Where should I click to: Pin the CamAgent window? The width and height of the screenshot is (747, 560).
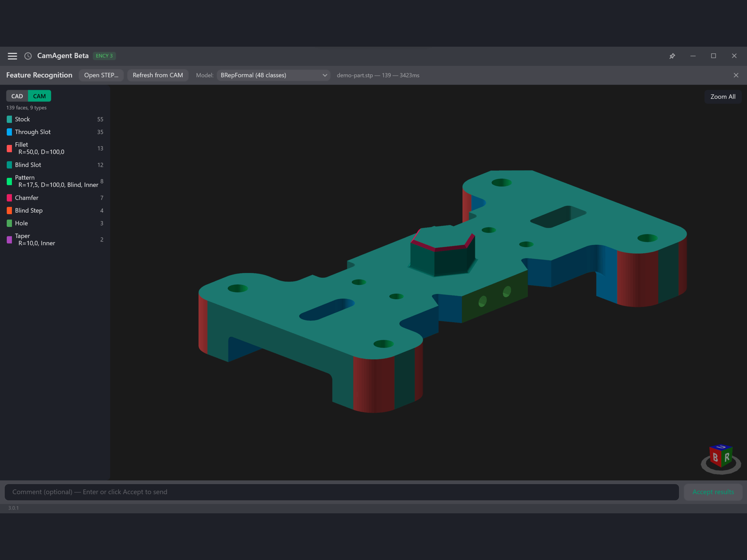[672, 56]
